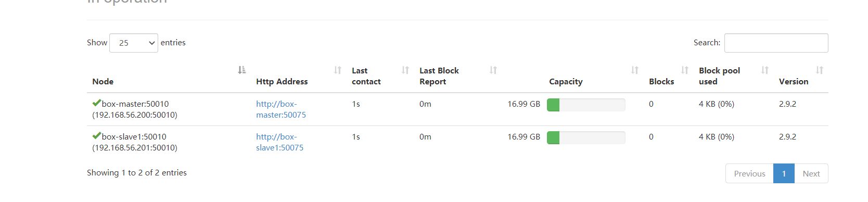This screenshot has width=868, height=202.
Task: Sort by Capacity column icon
Action: tap(635, 70)
